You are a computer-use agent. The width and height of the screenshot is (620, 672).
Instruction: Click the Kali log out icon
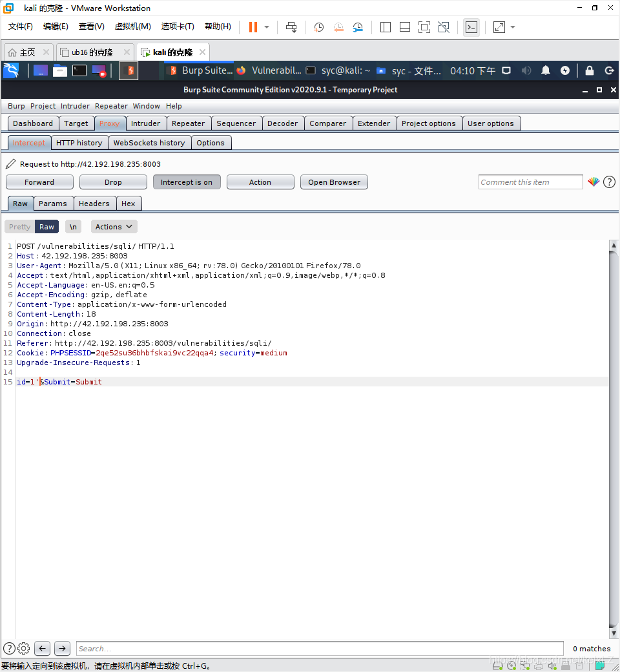609,70
